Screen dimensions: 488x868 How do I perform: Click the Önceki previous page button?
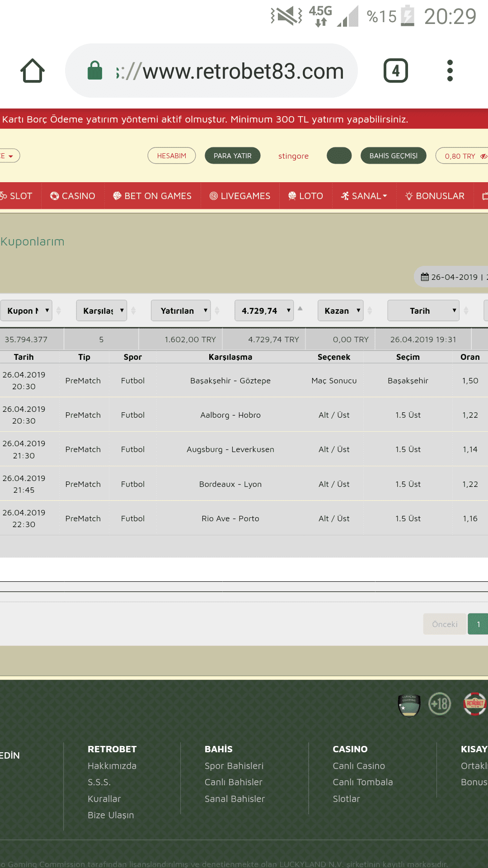[x=445, y=624]
